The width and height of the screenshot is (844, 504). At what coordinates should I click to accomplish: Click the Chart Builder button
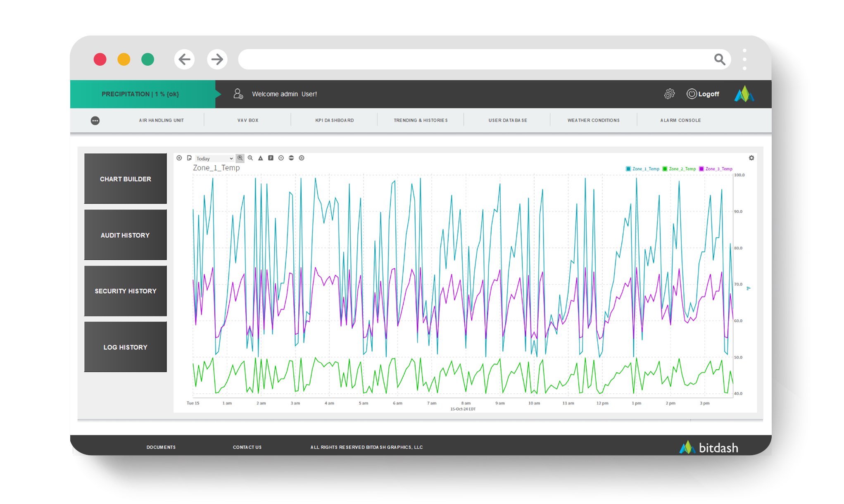coord(126,179)
